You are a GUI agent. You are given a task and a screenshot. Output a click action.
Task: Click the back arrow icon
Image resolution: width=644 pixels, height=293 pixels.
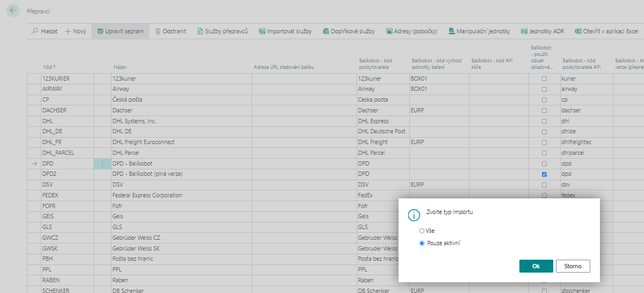click(13, 11)
